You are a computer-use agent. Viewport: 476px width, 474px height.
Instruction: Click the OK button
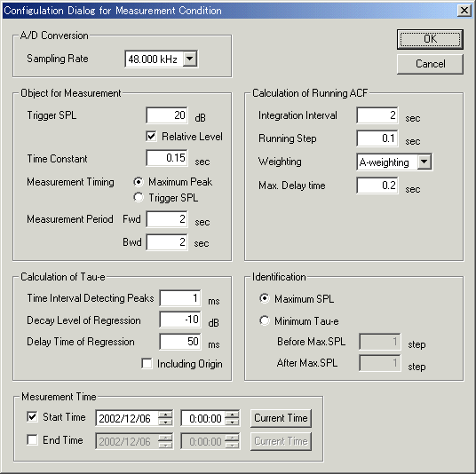[430, 39]
